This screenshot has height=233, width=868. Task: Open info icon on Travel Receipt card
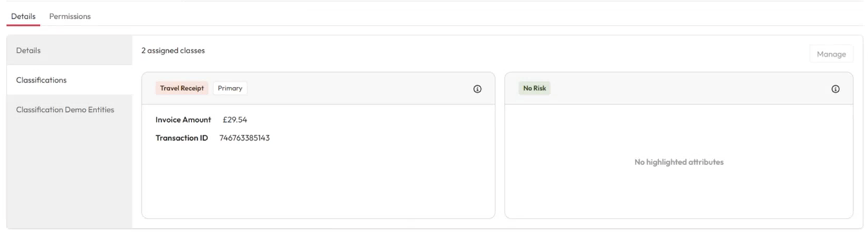[477, 89]
